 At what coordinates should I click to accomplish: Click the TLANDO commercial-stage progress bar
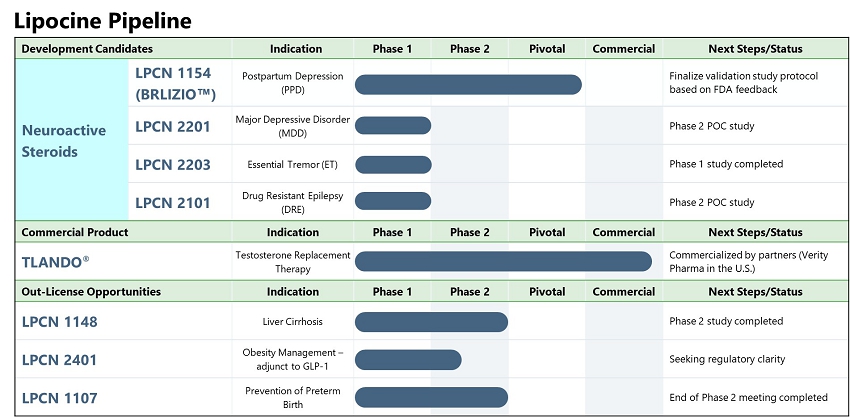coord(503,261)
